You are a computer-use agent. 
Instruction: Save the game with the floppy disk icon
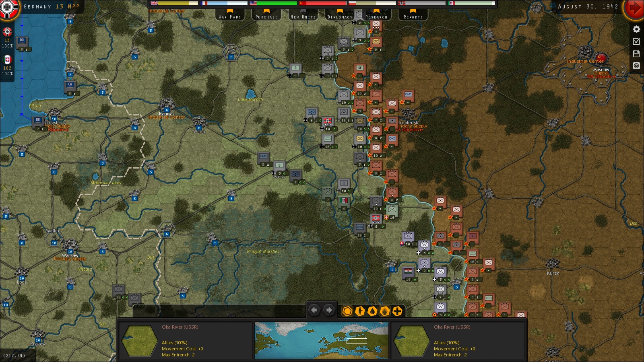coord(636,53)
